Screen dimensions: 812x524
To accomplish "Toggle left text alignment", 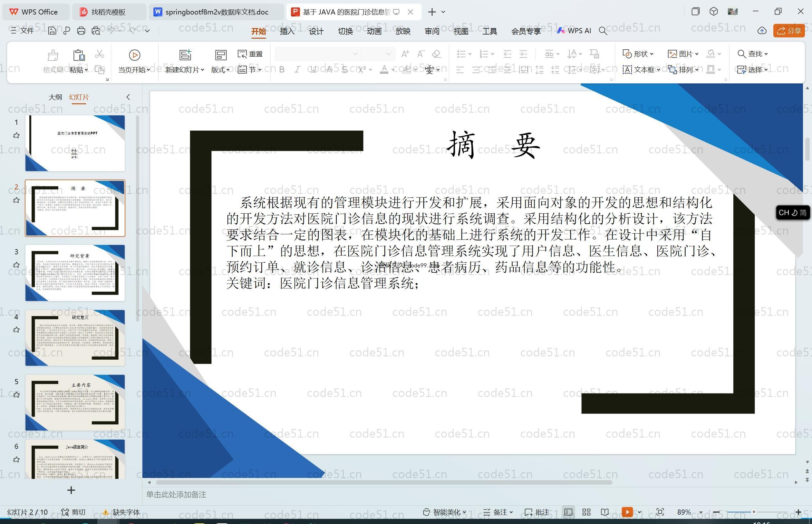I will tap(460, 70).
